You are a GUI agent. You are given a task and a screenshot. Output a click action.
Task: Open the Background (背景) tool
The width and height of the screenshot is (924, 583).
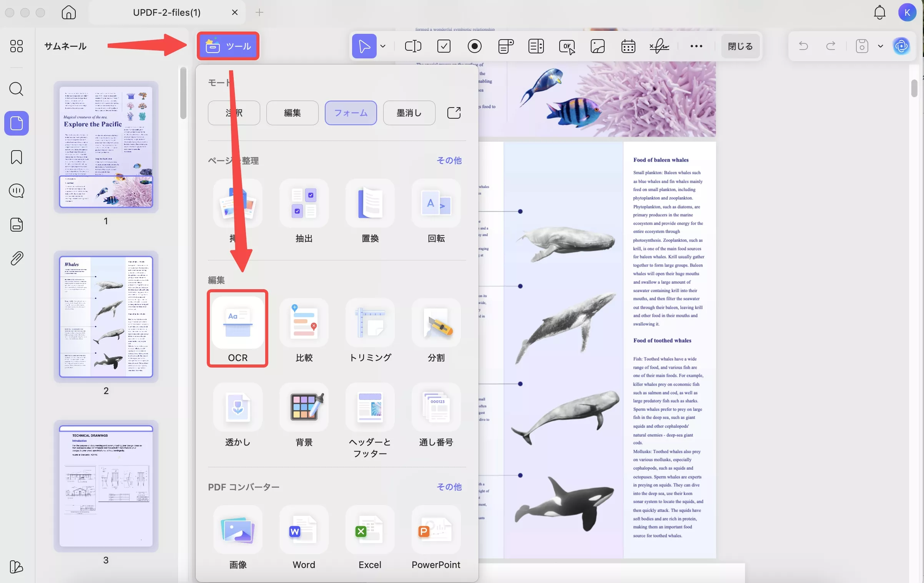pos(304,407)
